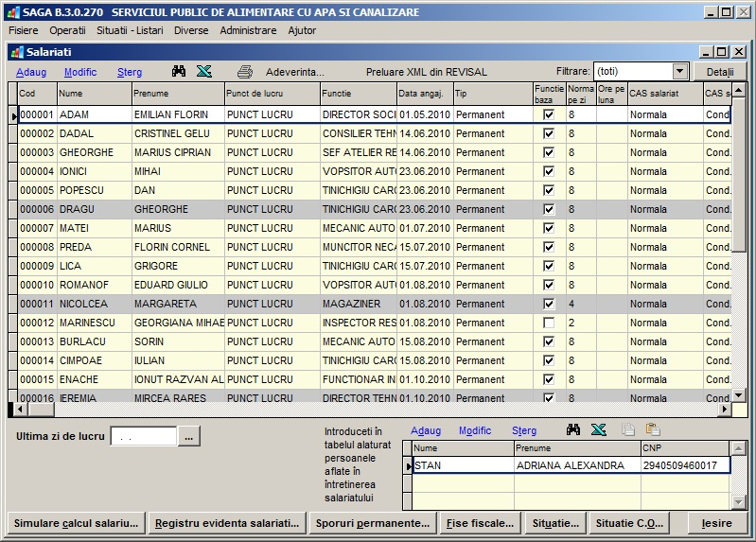
Task: Click Adeverinta... in the toolbar
Action: click(x=295, y=72)
